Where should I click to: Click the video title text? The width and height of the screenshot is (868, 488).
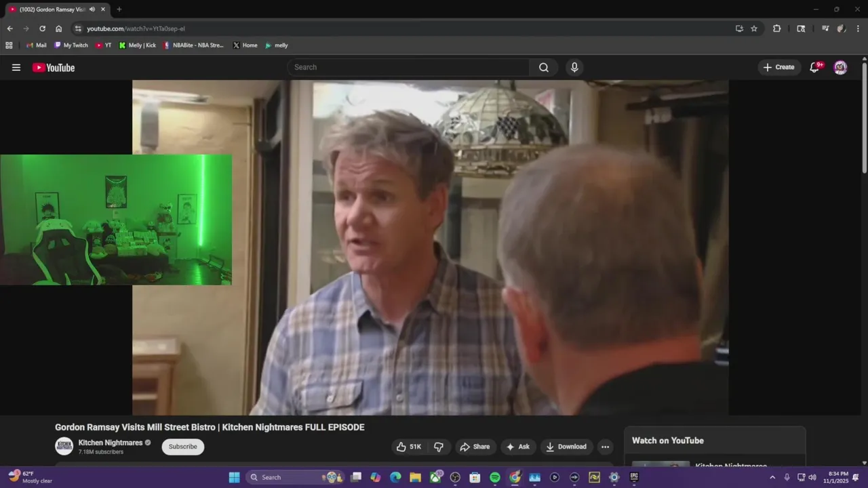pos(210,427)
